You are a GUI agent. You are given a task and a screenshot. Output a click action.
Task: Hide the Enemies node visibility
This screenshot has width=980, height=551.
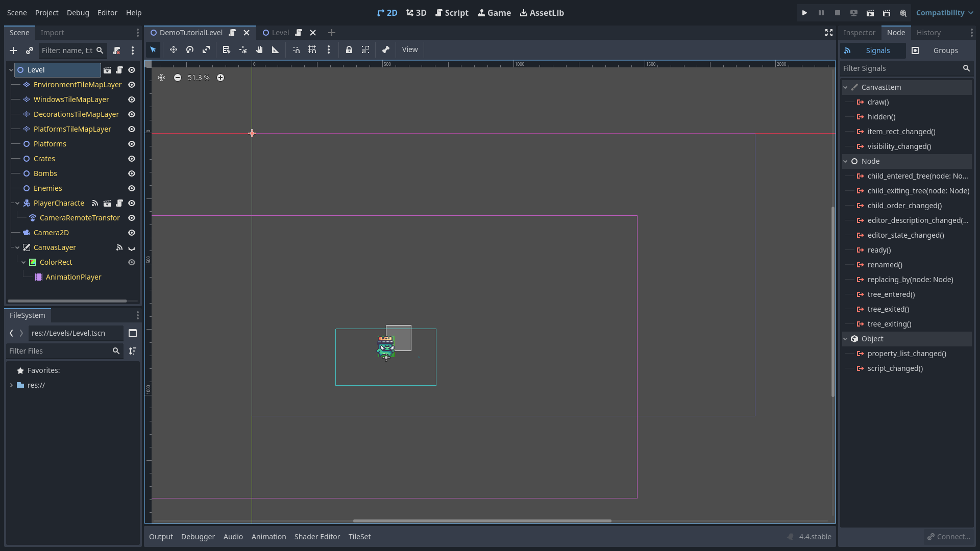click(132, 188)
